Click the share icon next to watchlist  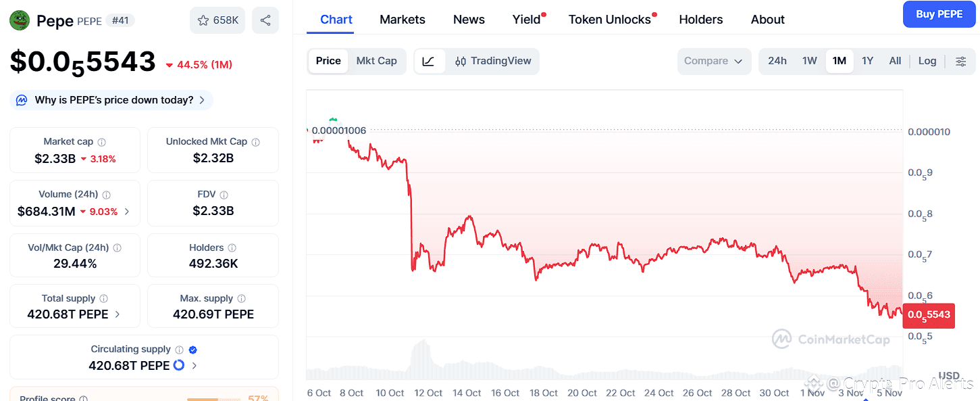coord(265,20)
